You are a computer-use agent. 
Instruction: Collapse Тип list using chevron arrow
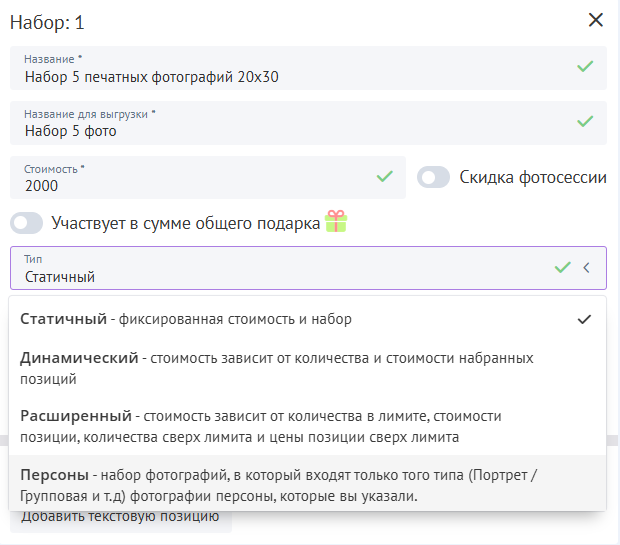tap(587, 268)
